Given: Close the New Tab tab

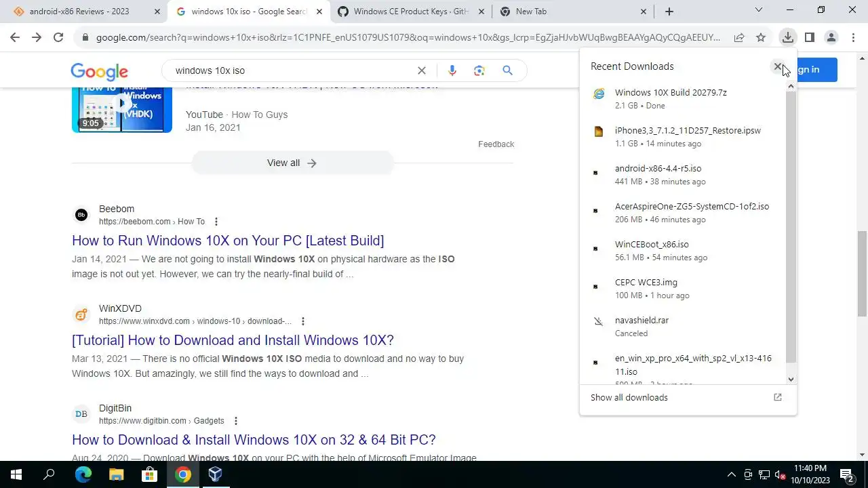Looking at the screenshot, I should pos(644,12).
